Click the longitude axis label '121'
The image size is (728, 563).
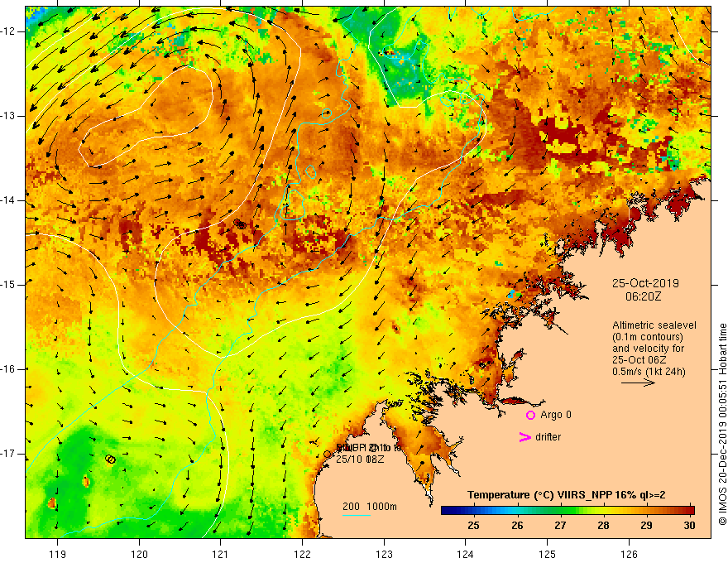point(221,555)
